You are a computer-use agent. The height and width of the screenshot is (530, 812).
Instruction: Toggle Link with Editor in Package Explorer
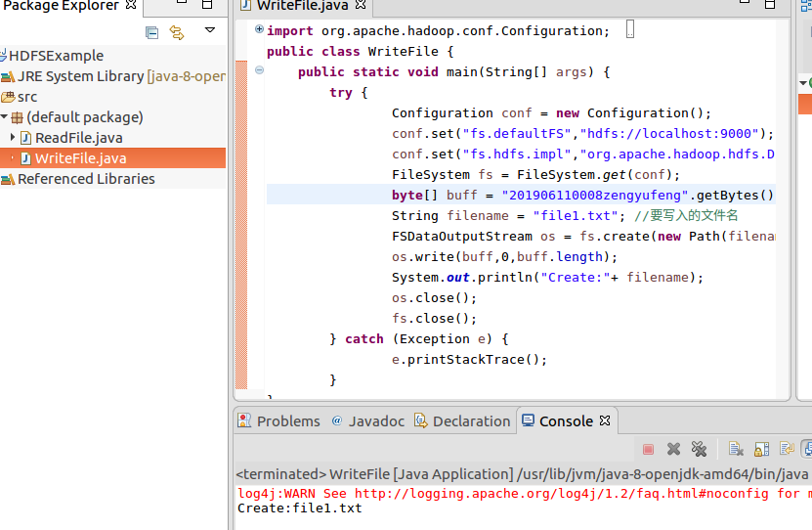click(x=177, y=32)
